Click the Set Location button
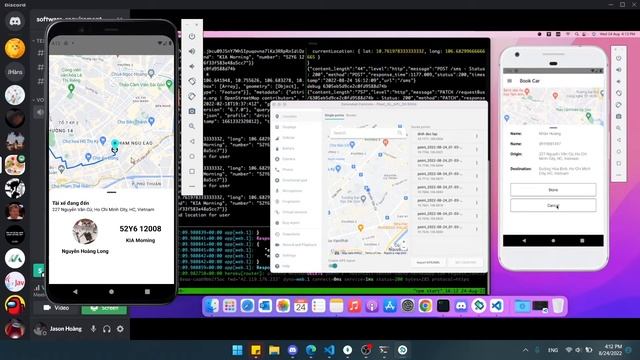The width and height of the screenshot is (640, 360). pos(466,262)
